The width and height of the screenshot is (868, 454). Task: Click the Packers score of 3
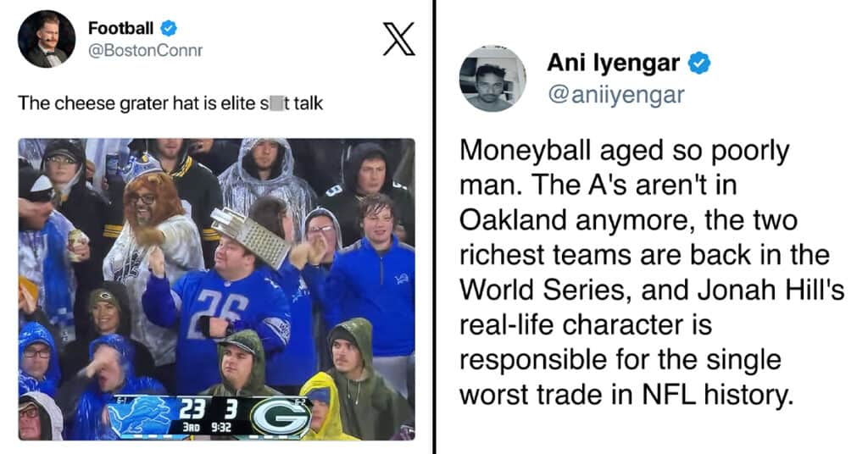[231, 410]
